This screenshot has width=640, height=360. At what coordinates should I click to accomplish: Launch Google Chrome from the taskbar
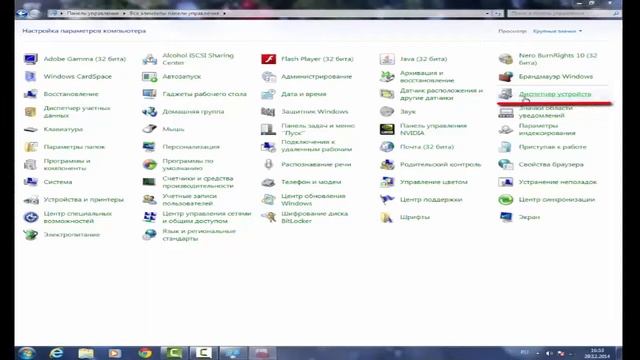click(x=145, y=353)
